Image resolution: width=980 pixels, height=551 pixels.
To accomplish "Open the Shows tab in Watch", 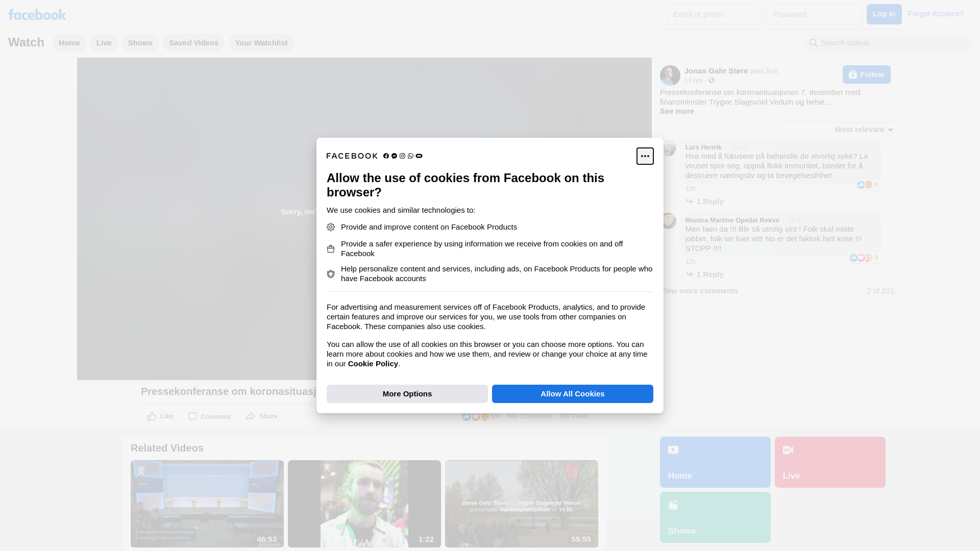I will [140, 43].
